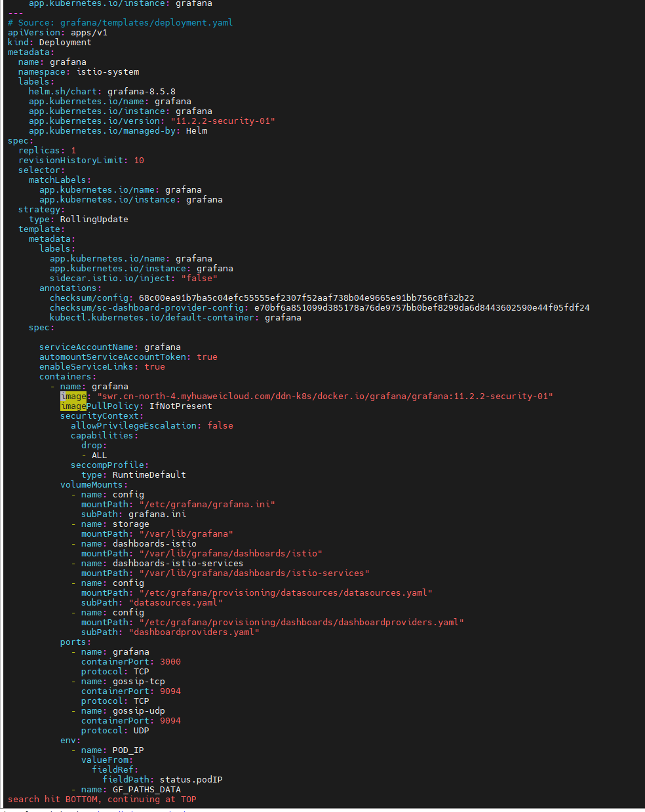Viewport: 645px width, 812px height.
Task: Click the 'containers:' key
Action: point(68,376)
